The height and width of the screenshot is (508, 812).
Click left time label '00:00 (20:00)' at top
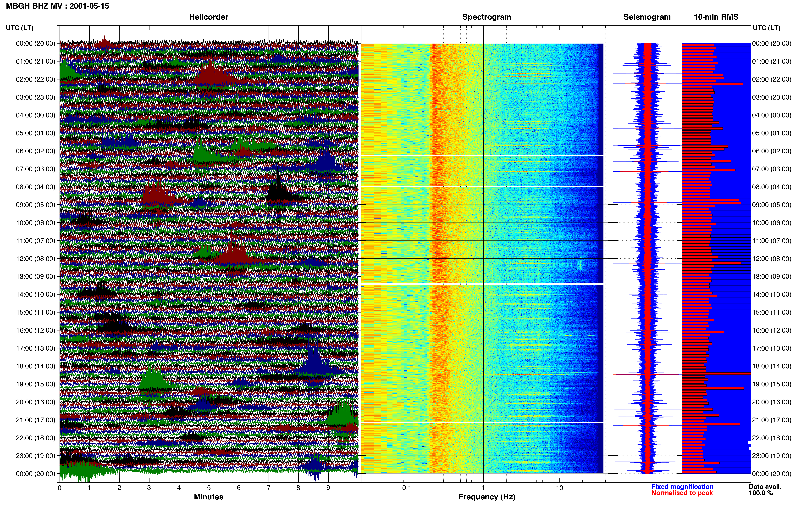(x=36, y=43)
